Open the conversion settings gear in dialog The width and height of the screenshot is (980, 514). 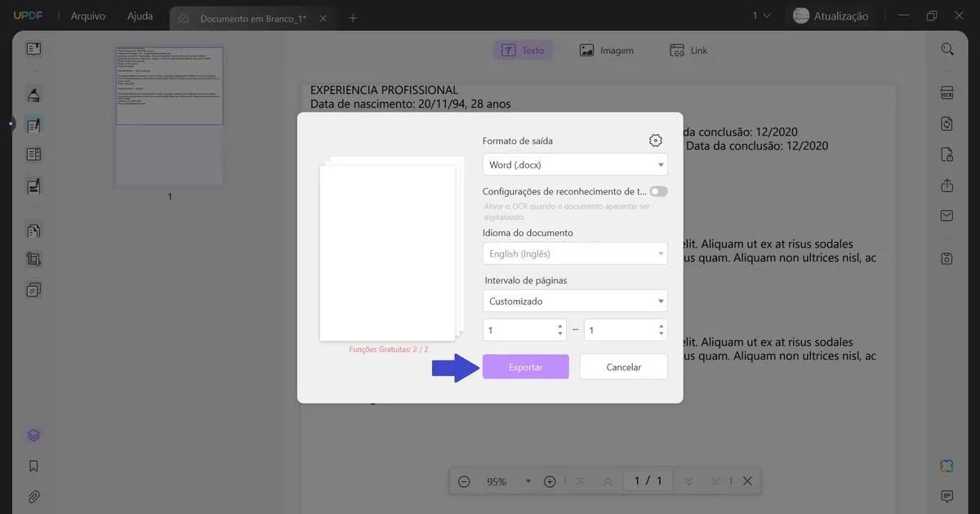(x=655, y=140)
